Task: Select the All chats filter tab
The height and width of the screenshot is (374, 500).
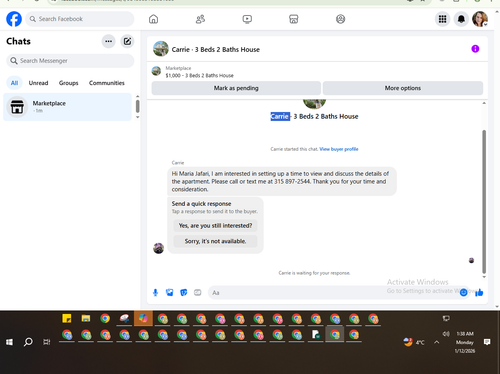Action: point(14,83)
